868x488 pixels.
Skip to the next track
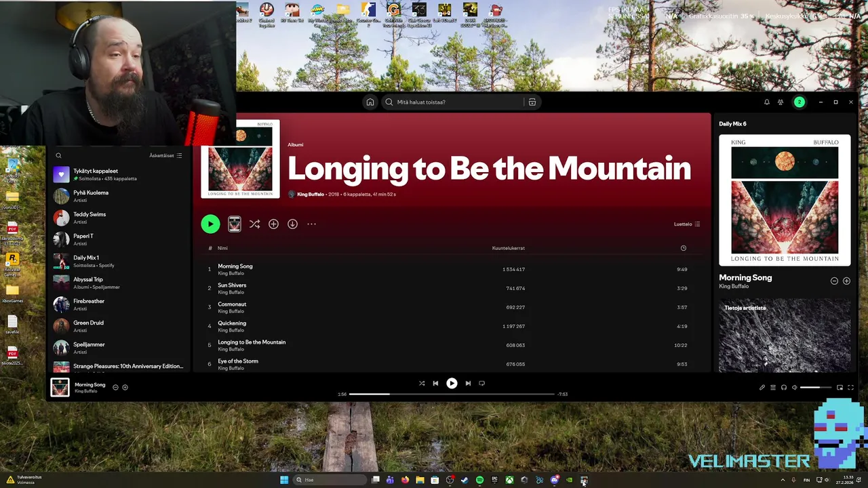[x=468, y=384]
